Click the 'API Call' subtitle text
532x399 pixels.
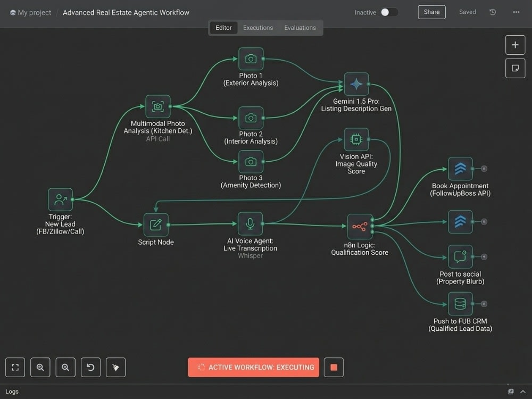click(158, 139)
